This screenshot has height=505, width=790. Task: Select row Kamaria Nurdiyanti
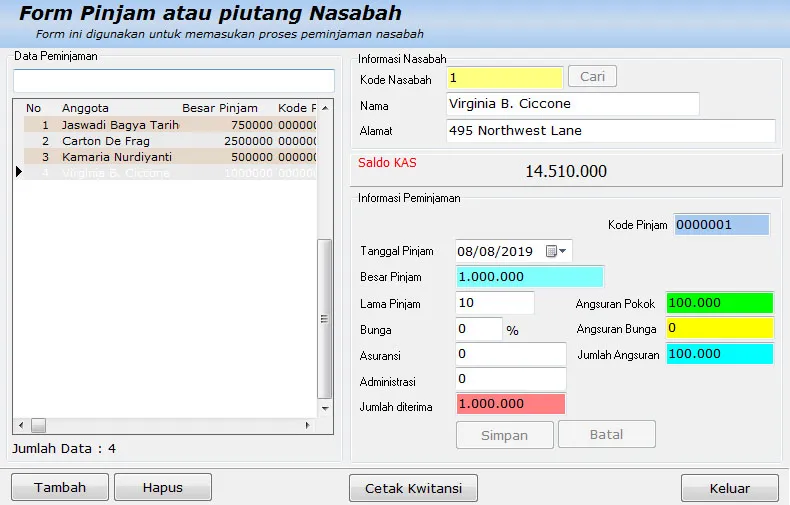tap(170, 157)
